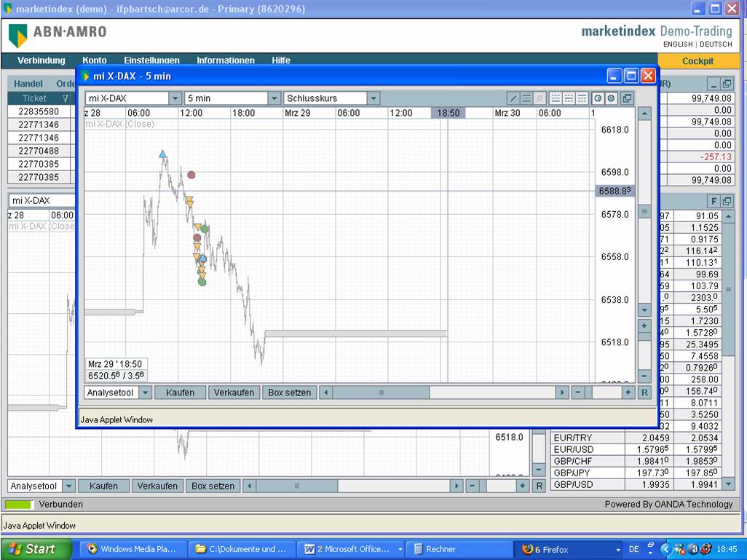747x560 pixels.
Task: Open the 5 min interval dropdown
Action: coord(274,98)
